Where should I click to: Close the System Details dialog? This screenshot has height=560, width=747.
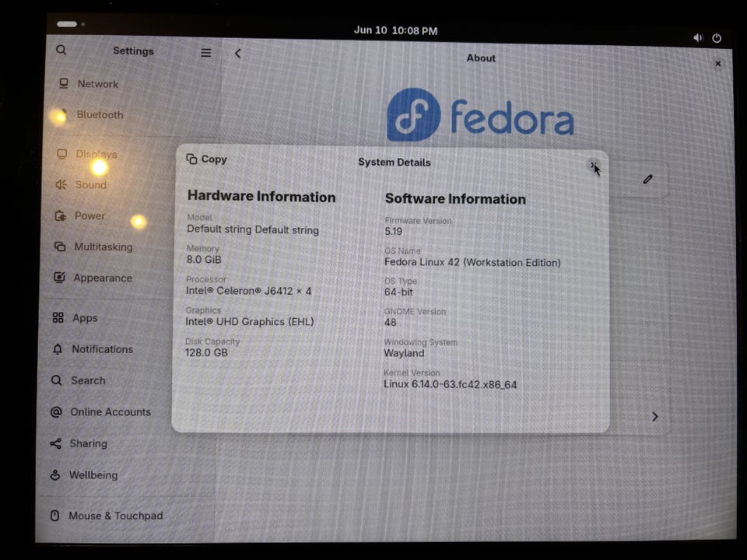coord(594,166)
